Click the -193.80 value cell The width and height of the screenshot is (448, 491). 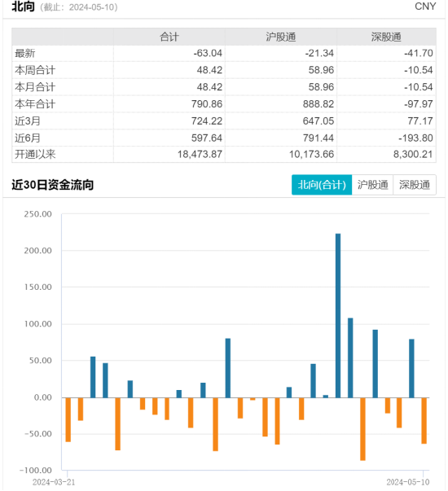point(415,138)
